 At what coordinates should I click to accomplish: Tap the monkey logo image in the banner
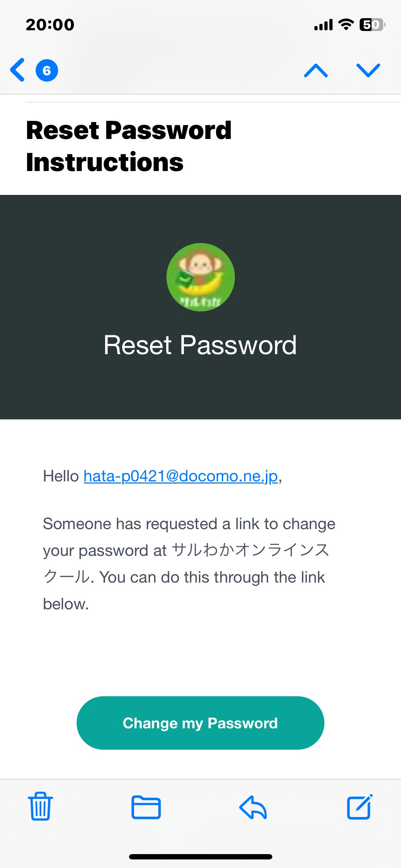pos(201,277)
